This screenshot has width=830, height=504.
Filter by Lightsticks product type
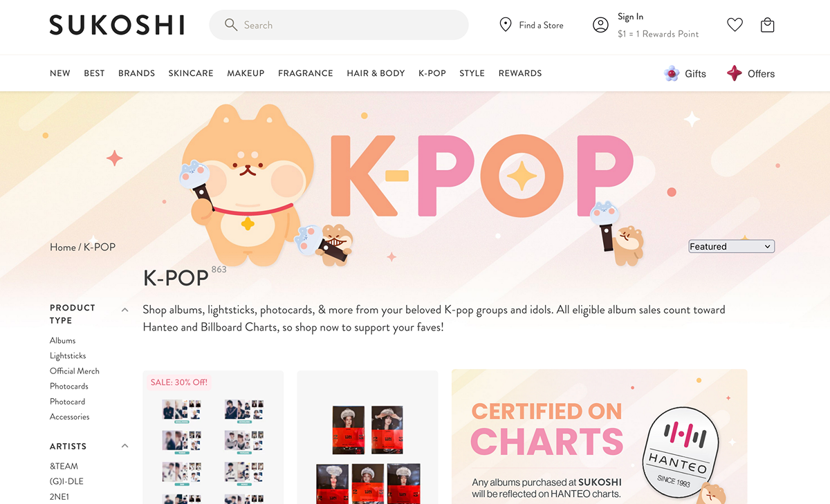coord(68,356)
